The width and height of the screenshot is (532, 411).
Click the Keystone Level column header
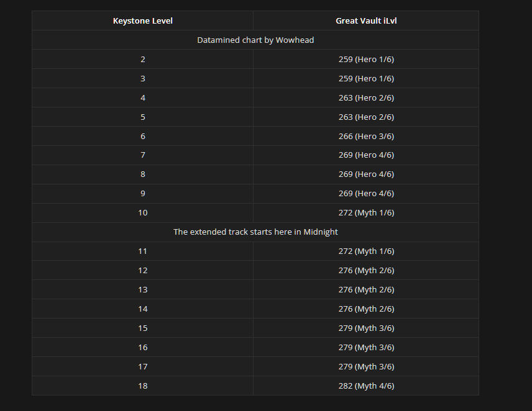[x=142, y=20]
